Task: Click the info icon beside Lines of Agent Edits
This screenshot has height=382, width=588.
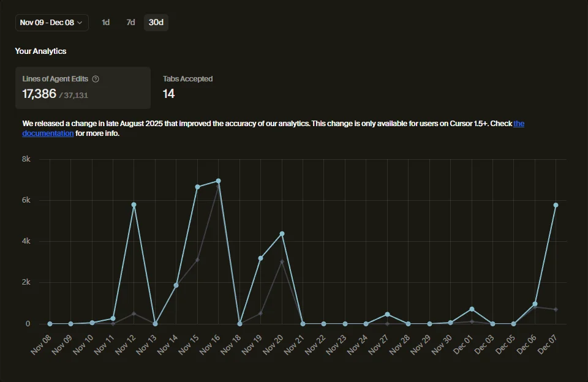Action: (95, 79)
